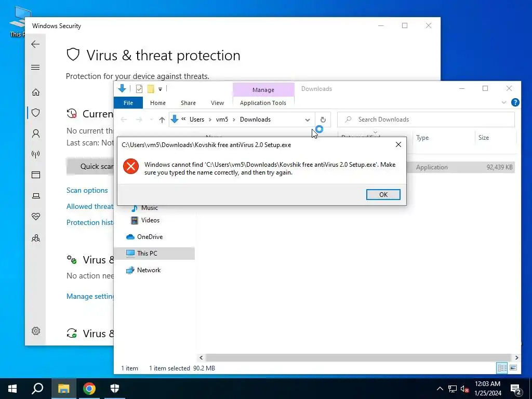Screen dimensions: 532x399
Task: Click File Explorer on the taskbar
Action: coord(63,389)
